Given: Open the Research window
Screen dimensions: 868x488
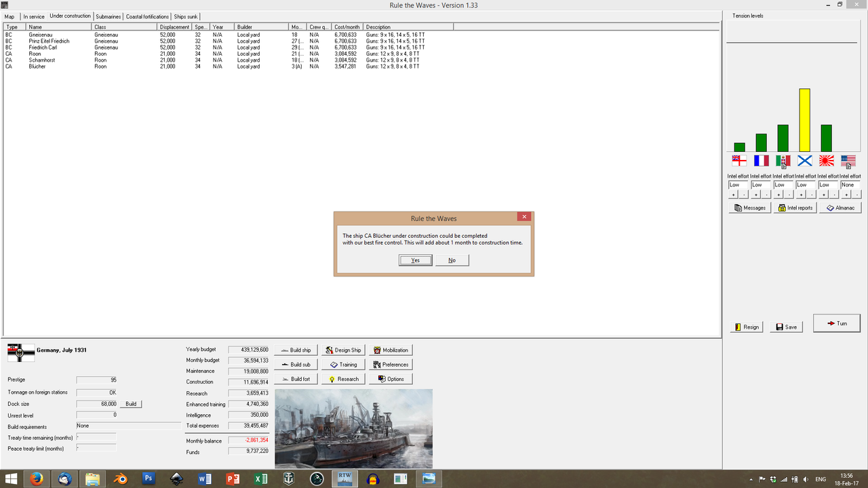Looking at the screenshot, I should [x=343, y=378].
